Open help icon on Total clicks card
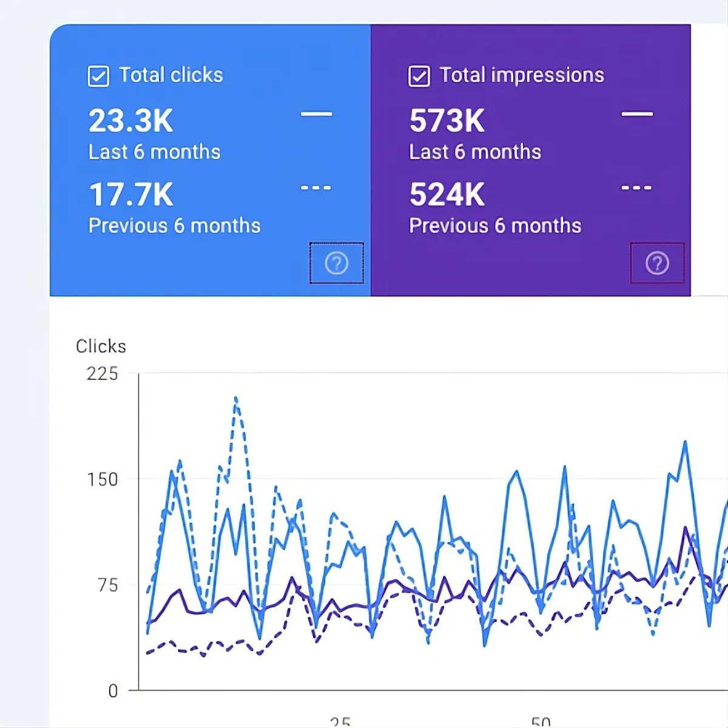This screenshot has width=728, height=728. click(x=337, y=263)
